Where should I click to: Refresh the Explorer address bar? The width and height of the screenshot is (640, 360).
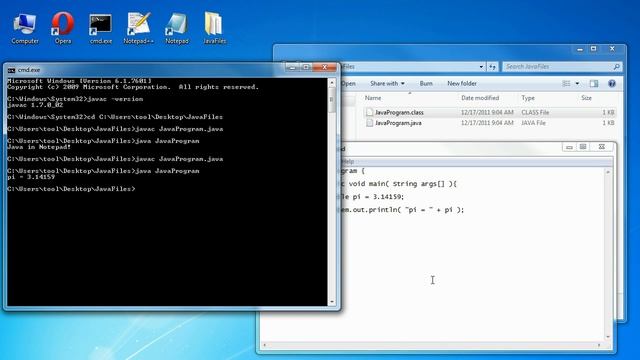tap(493, 67)
